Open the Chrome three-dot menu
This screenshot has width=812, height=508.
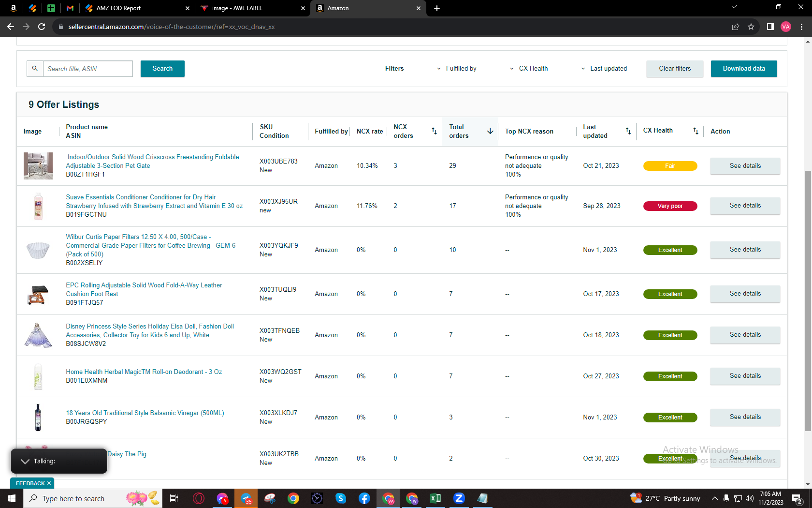pos(801,27)
